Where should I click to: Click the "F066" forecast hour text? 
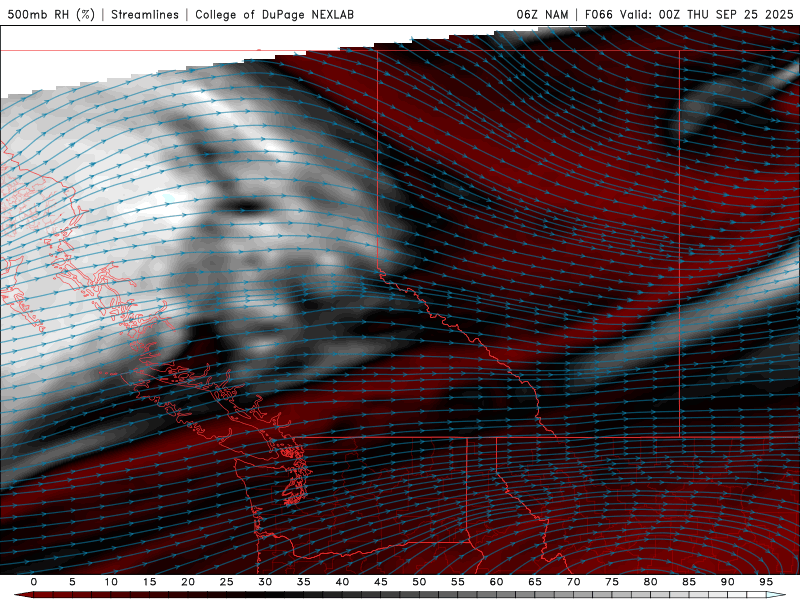coord(598,14)
